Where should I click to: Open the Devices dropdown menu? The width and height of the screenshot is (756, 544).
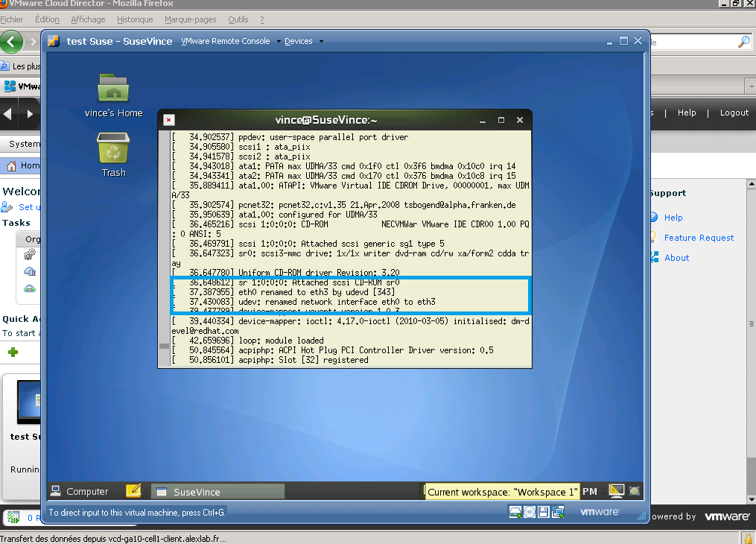point(303,42)
